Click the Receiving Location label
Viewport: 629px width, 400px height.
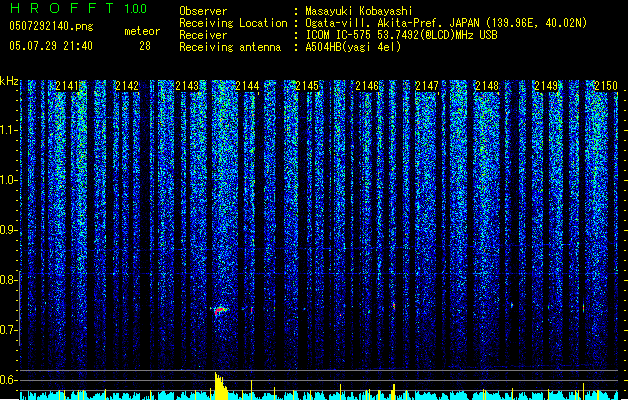pos(233,23)
